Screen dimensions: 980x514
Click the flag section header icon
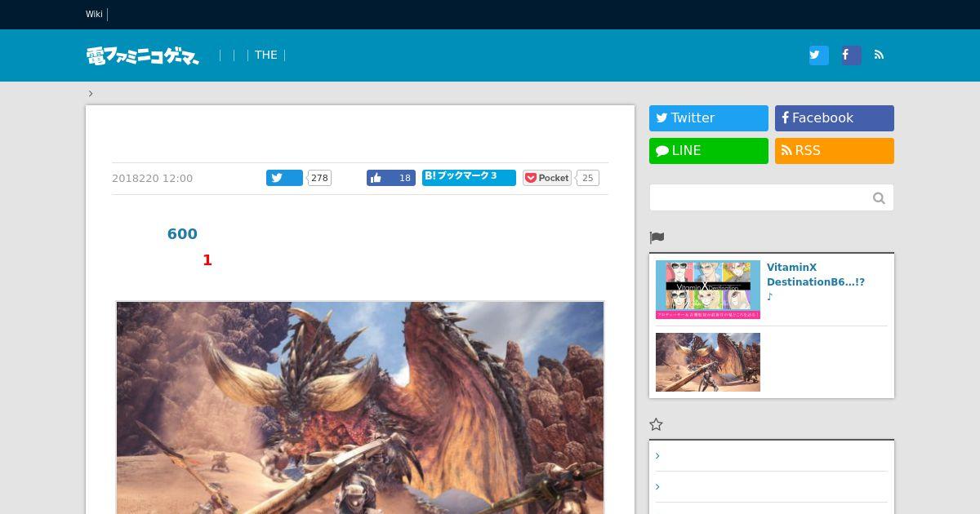pyautogui.click(x=657, y=237)
